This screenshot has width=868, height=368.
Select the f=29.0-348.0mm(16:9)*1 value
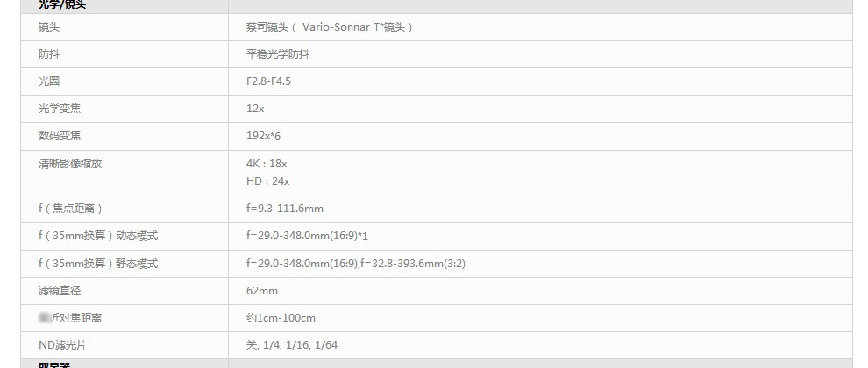tap(307, 236)
